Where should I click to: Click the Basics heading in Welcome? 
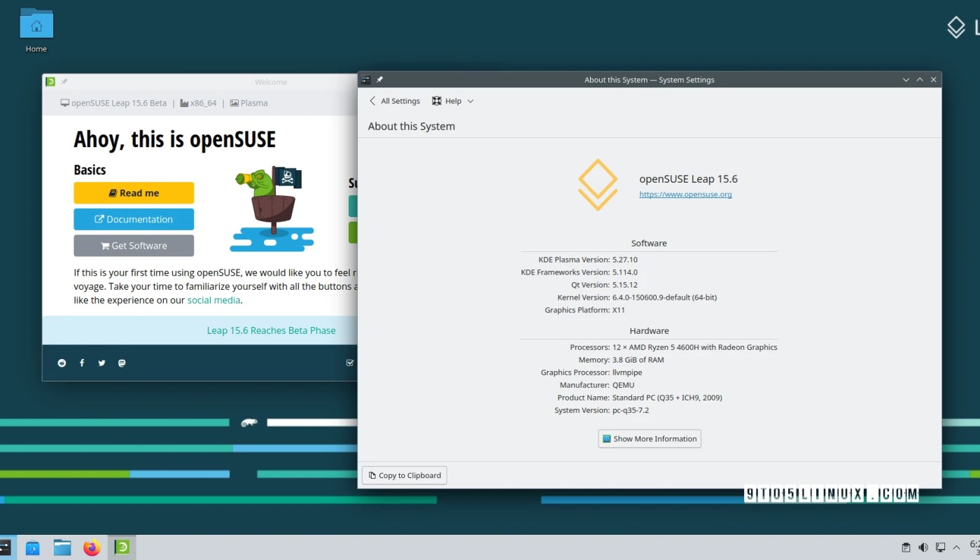click(x=90, y=170)
